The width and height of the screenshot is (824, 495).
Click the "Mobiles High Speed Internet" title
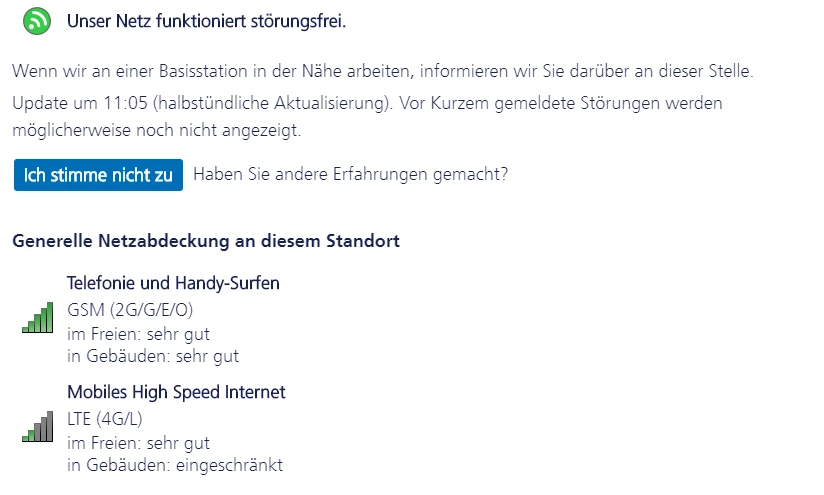(x=176, y=392)
